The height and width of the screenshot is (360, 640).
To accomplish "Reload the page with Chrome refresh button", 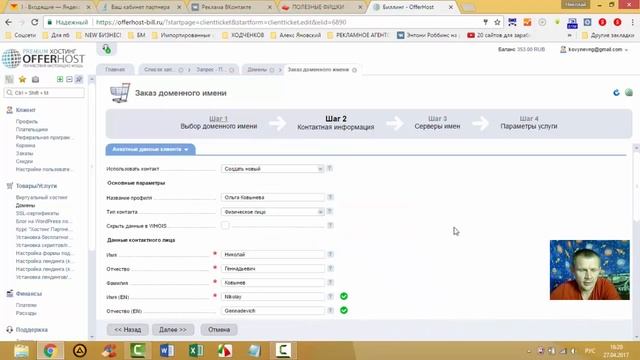I will coord(35,22).
